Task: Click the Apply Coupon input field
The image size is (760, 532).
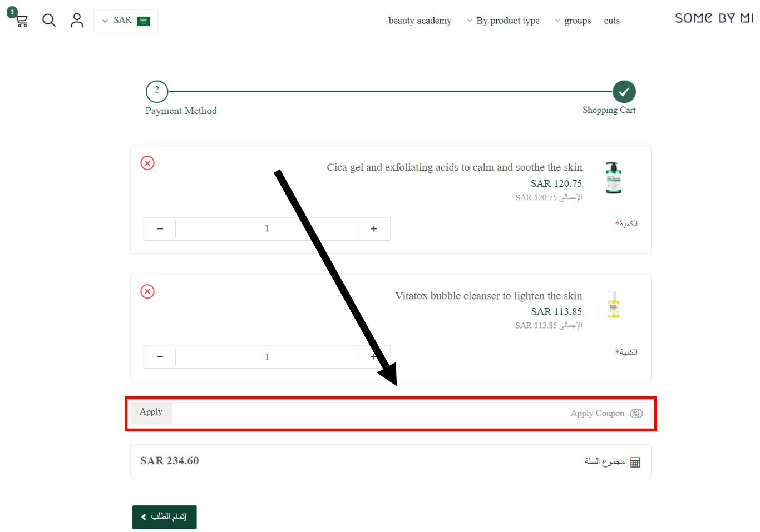Action: click(412, 413)
